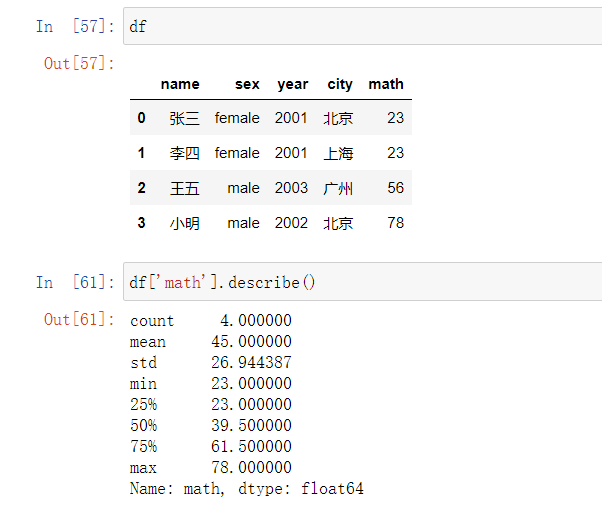
Task: Click math score 23 in row 0
Action: [x=395, y=118]
